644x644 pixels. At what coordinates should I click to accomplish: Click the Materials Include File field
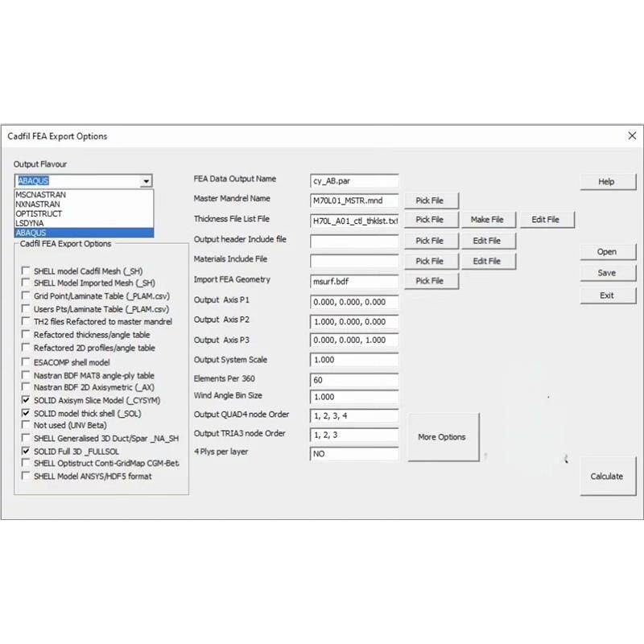click(354, 261)
